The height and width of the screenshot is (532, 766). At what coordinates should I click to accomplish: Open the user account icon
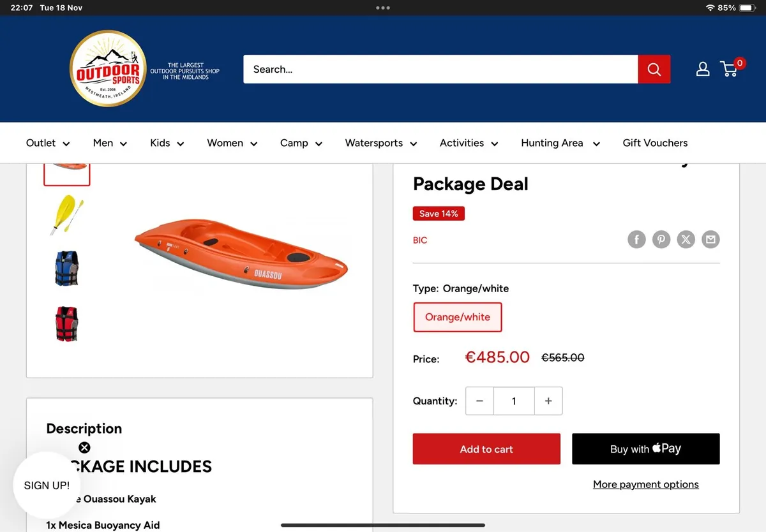click(x=702, y=69)
